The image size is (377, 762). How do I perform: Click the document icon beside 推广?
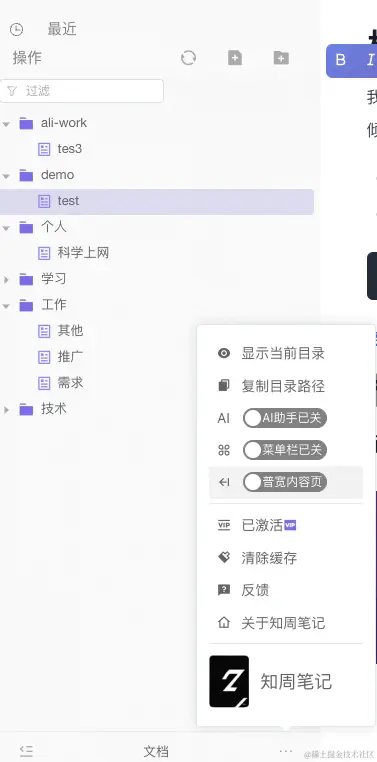tap(44, 357)
